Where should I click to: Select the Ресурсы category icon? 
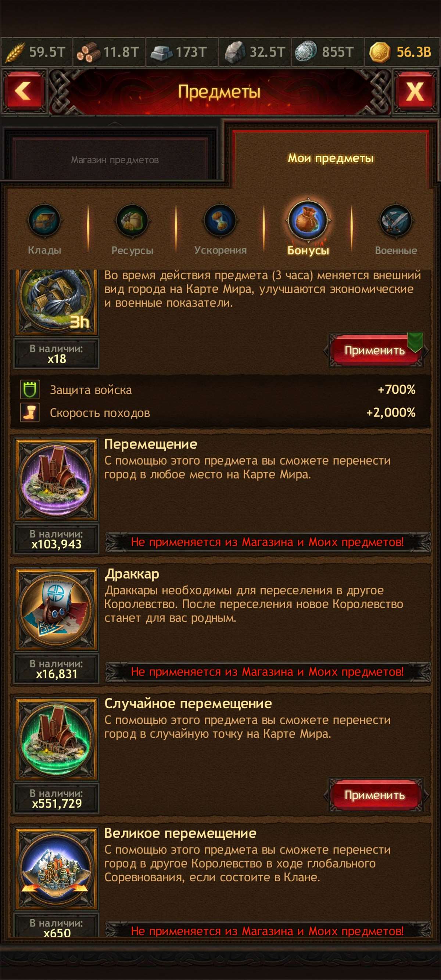point(132,221)
